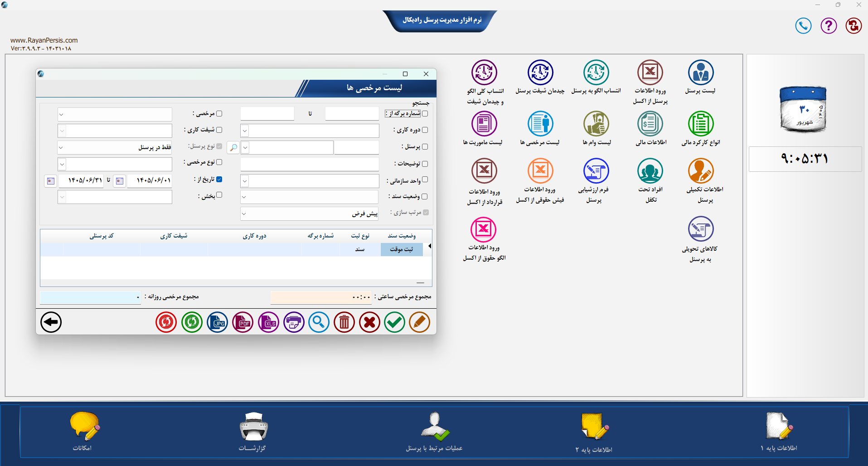Click the green checkmark confirm button
The height and width of the screenshot is (466, 868).
[x=394, y=322]
